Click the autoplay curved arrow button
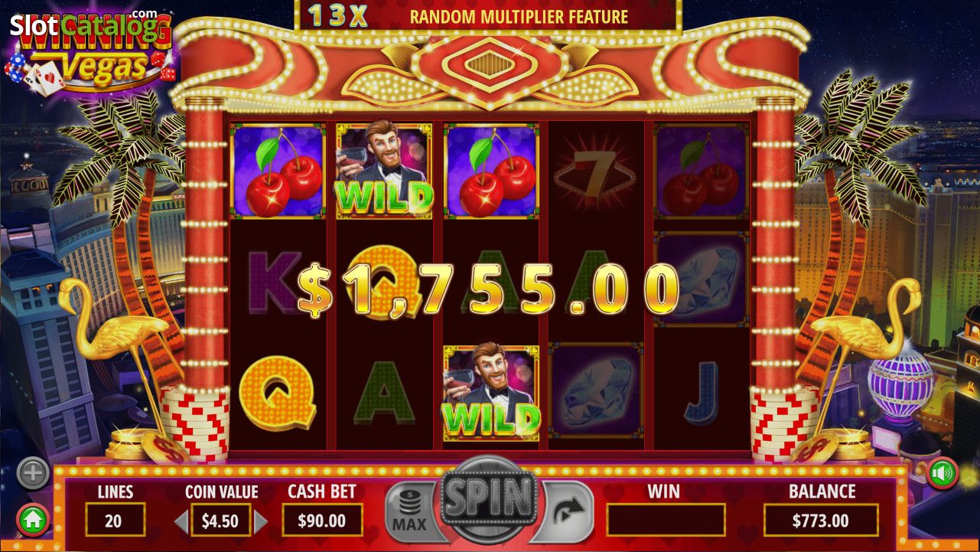This screenshot has height=552, width=980. coord(565,510)
